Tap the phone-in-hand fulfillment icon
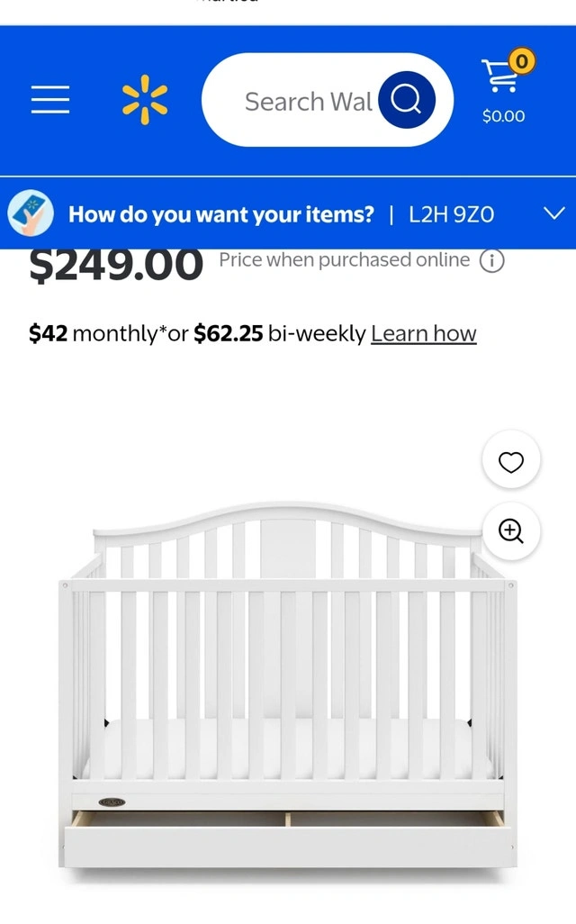 [x=31, y=213]
